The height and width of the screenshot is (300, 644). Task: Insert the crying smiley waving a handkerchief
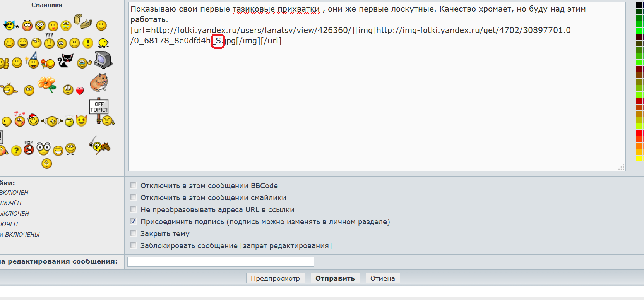point(84,63)
